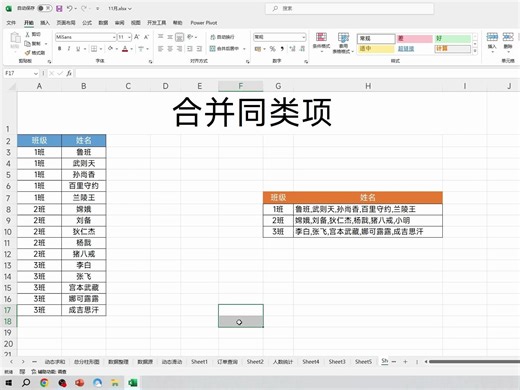
Task: Toggle Bottom Align icon
Action: [179, 37]
